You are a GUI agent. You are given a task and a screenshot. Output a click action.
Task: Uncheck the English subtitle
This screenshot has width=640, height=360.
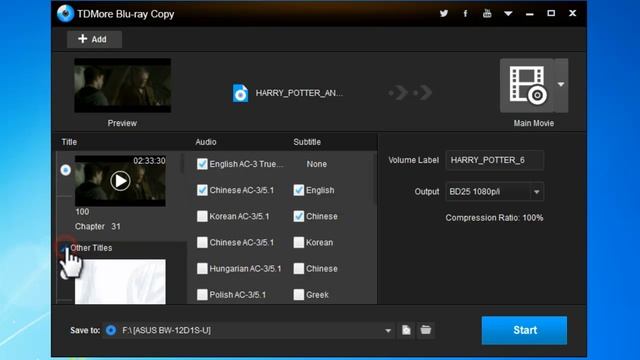pyautogui.click(x=299, y=190)
